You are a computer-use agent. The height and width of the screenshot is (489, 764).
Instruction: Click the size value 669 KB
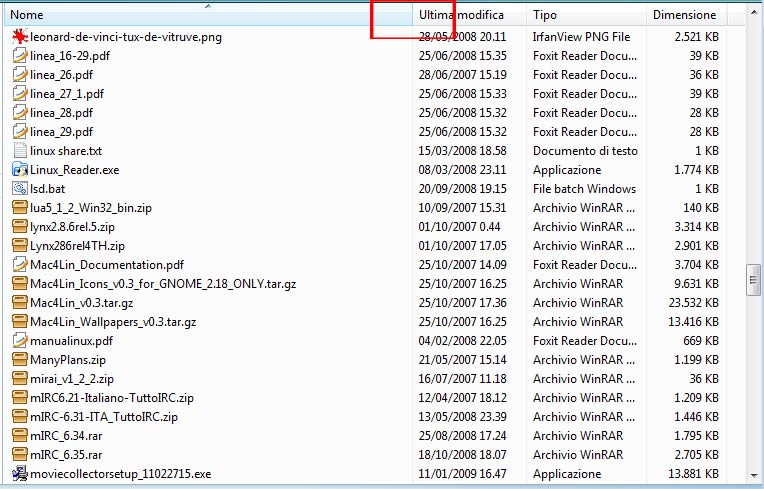701,341
